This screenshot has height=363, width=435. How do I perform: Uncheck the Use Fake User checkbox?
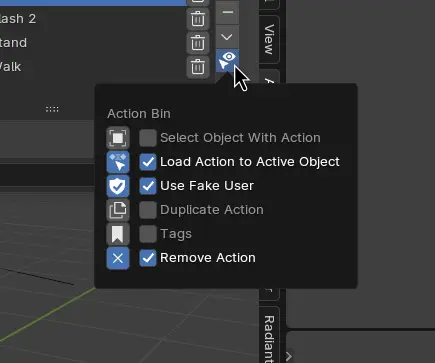pos(148,186)
